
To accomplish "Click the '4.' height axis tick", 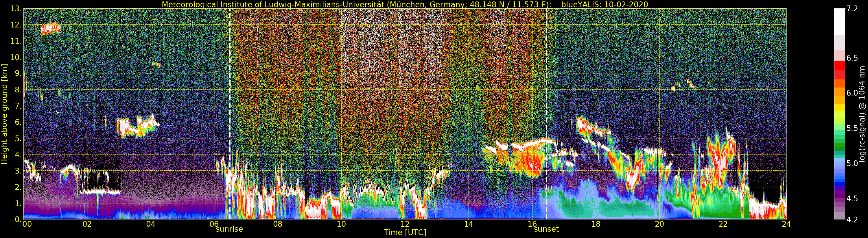I will [x=18, y=155].
